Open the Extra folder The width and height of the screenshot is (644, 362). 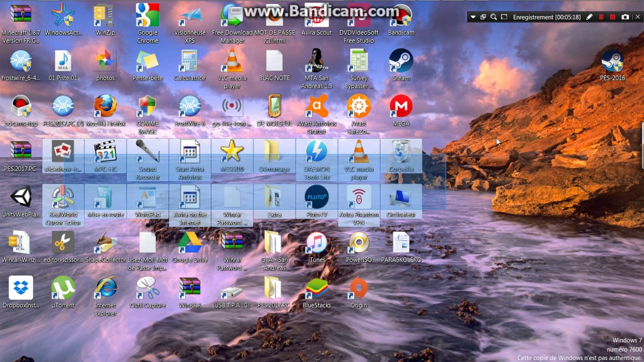coord(274,197)
